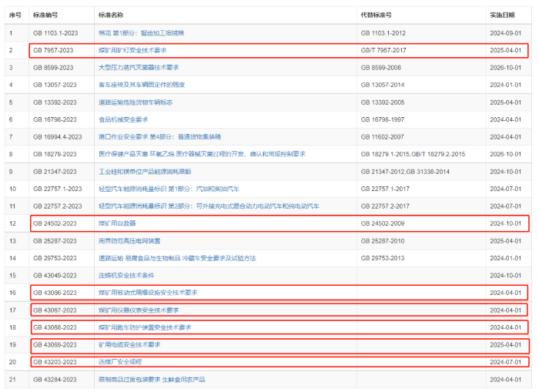The width and height of the screenshot is (539, 392).
Task: Click the 实施日期 column header
Action: click(x=505, y=15)
